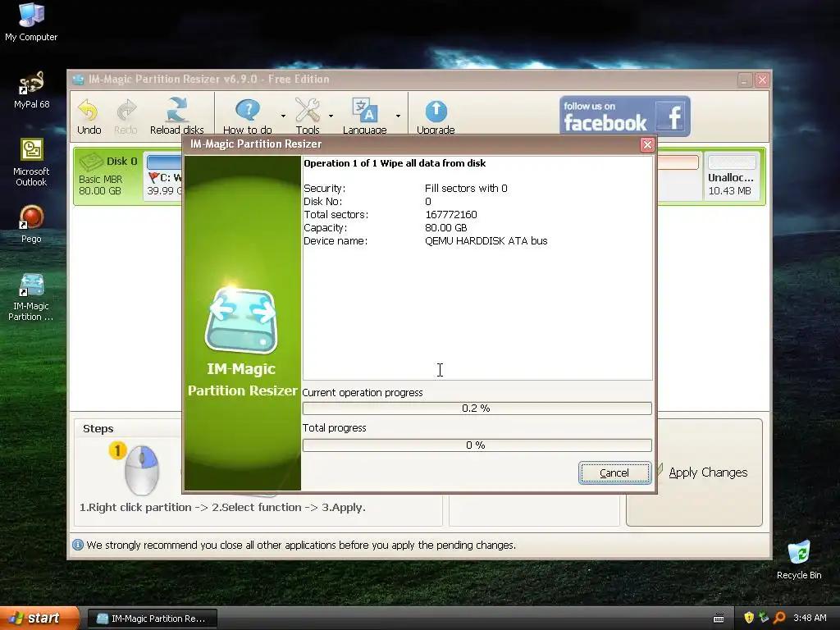Viewport: 840px width, 630px height.
Task: Click the capacity value 80.00 GB in dialog
Action: pyautogui.click(x=445, y=228)
